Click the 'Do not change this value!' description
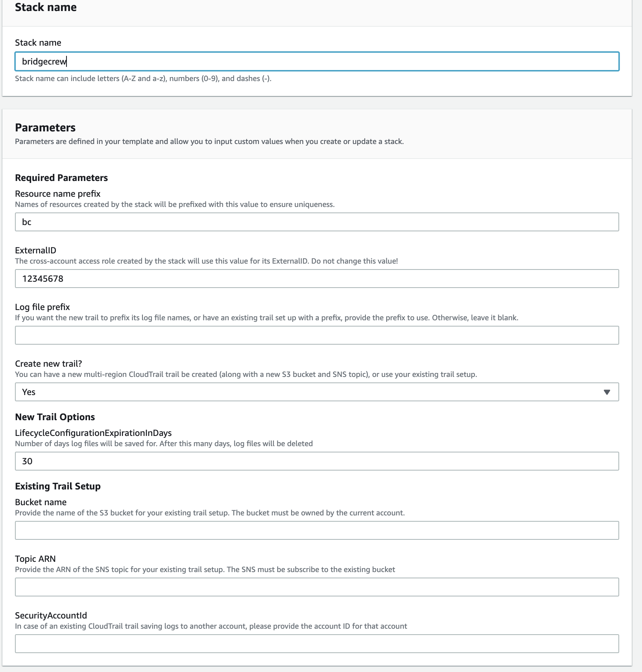Image resolution: width=642 pixels, height=672 pixels. point(207,261)
